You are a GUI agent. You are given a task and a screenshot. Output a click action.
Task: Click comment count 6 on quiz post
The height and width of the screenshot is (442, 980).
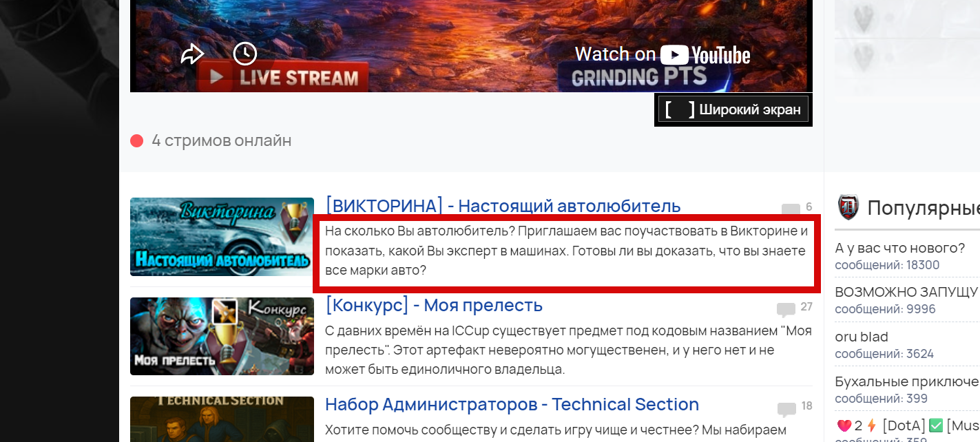coord(809,207)
